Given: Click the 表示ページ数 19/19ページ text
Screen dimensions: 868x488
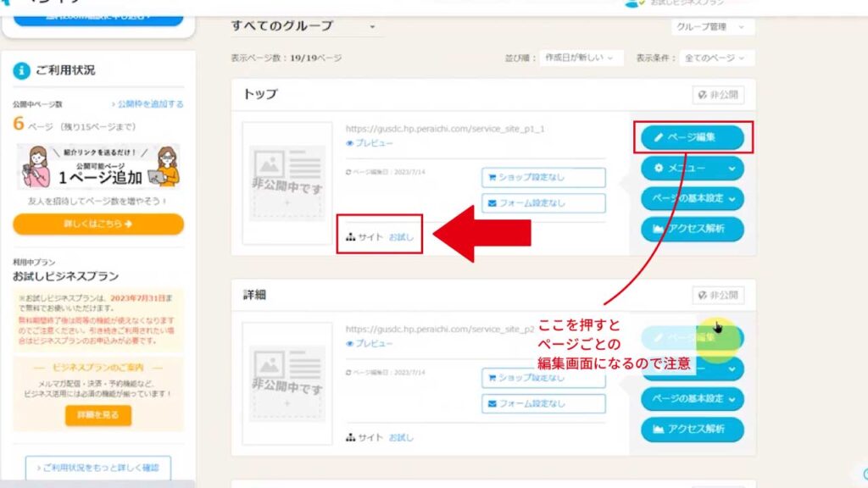Looking at the screenshot, I should [287, 58].
